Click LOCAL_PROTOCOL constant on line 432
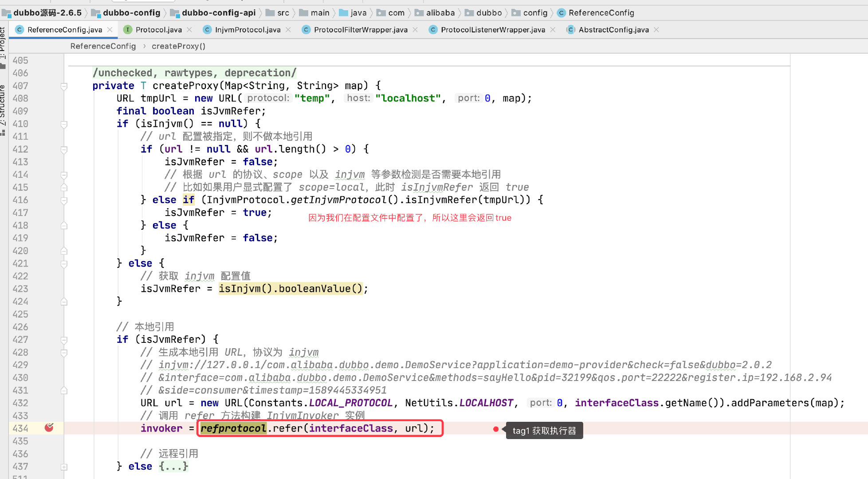This screenshot has height=479, width=868. click(x=350, y=403)
